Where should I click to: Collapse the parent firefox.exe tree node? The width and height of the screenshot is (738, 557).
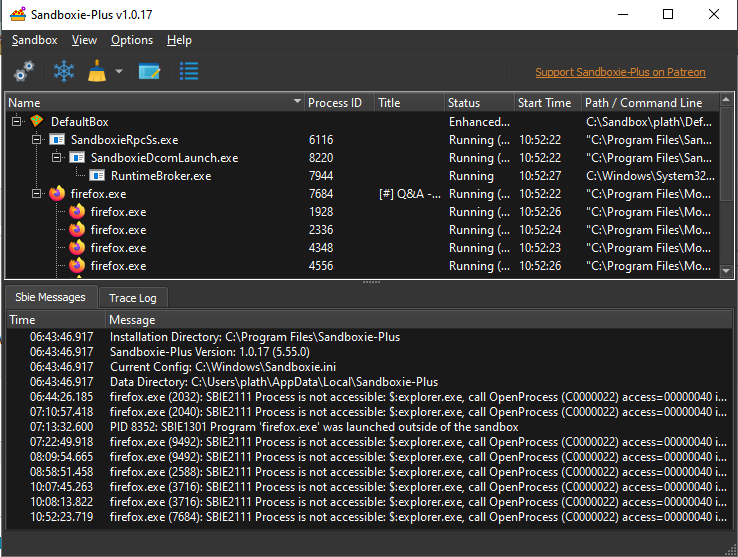[x=37, y=194]
